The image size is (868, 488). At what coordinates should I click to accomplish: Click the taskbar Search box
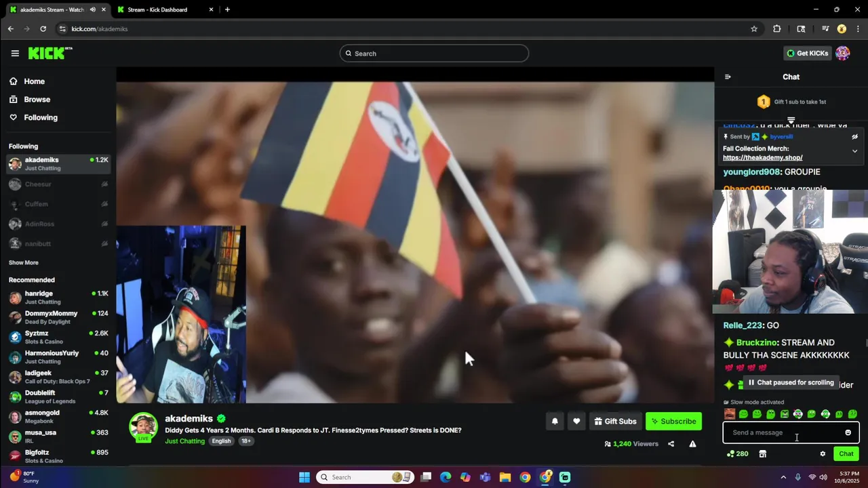click(366, 477)
